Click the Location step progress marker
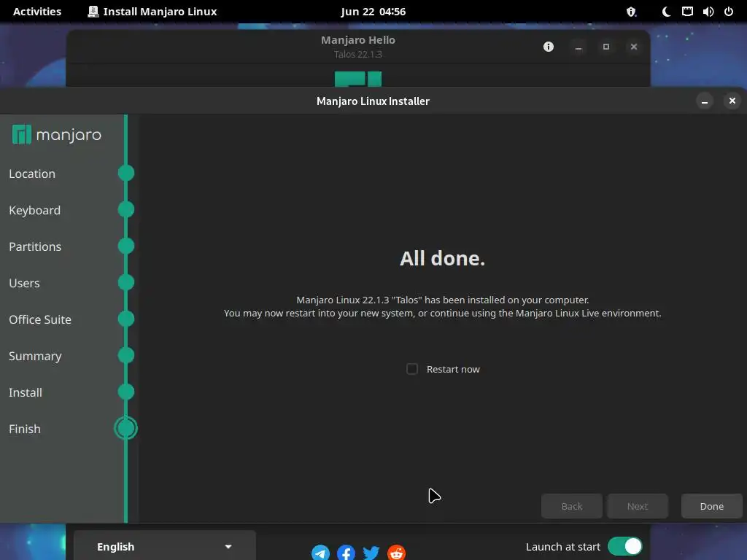 pyautogui.click(x=125, y=173)
